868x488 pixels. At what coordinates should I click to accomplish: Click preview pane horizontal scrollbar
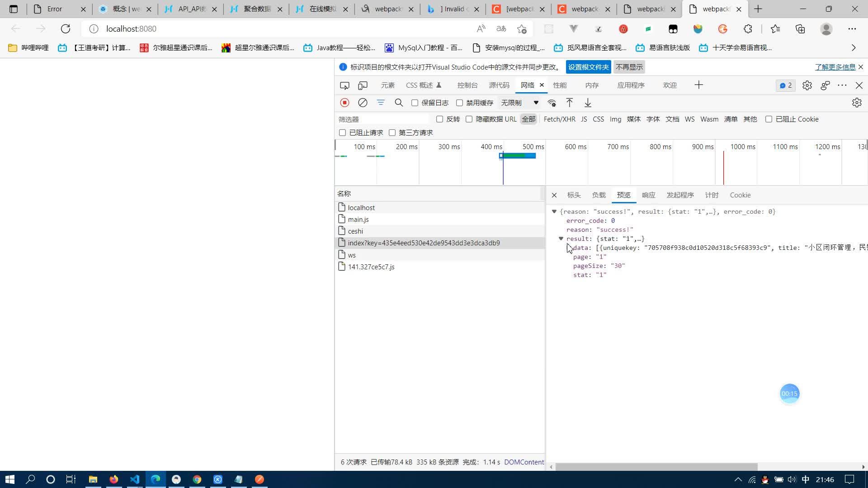[x=656, y=467]
